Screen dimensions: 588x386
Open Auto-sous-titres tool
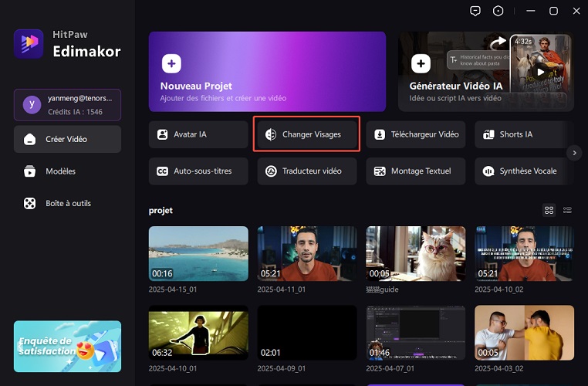click(x=198, y=171)
